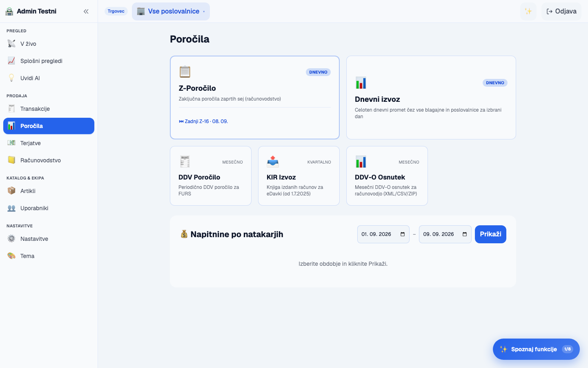This screenshot has width=588, height=368.
Task: Open Uvidi AI in the sidebar
Action: 49,78
